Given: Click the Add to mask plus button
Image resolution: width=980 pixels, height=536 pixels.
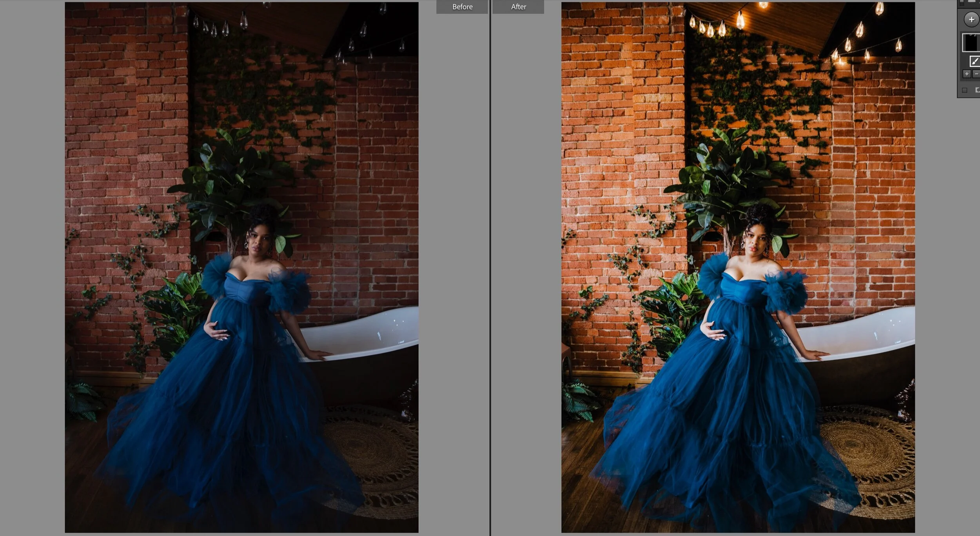Looking at the screenshot, I should (x=967, y=74).
